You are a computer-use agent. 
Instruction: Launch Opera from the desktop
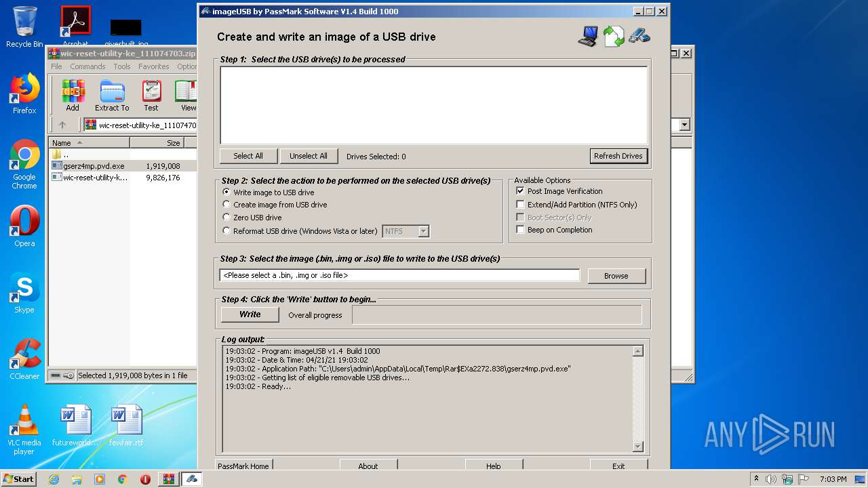tap(24, 226)
